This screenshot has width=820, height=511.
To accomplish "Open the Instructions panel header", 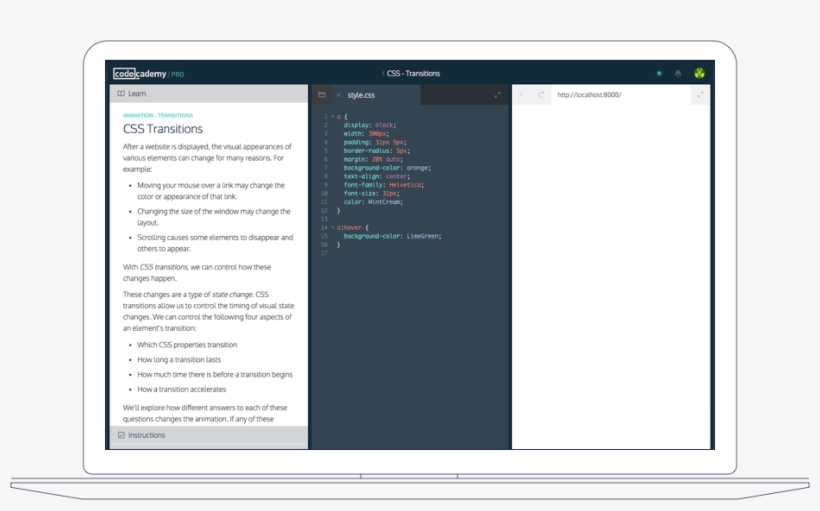I will tap(209, 435).
